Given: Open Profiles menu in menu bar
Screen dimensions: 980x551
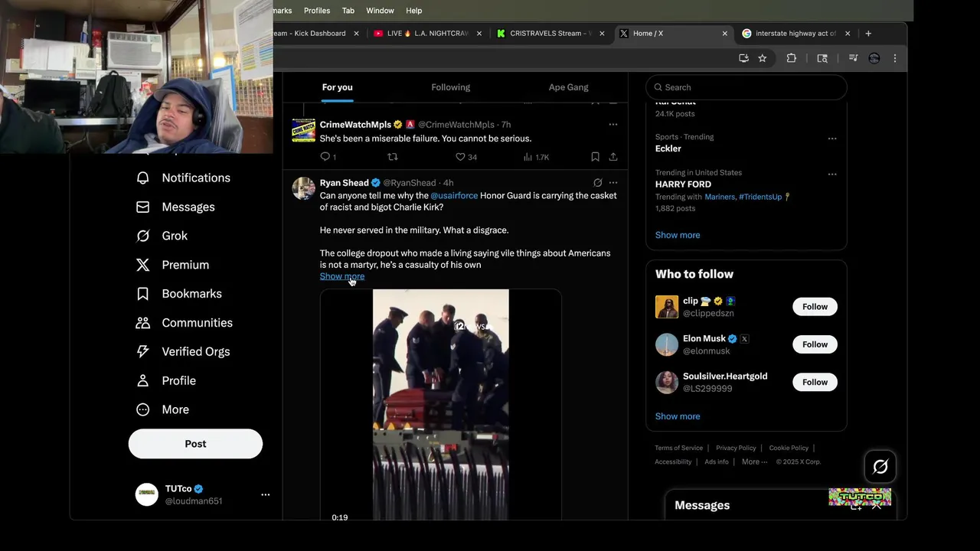Looking at the screenshot, I should pyautogui.click(x=317, y=11).
